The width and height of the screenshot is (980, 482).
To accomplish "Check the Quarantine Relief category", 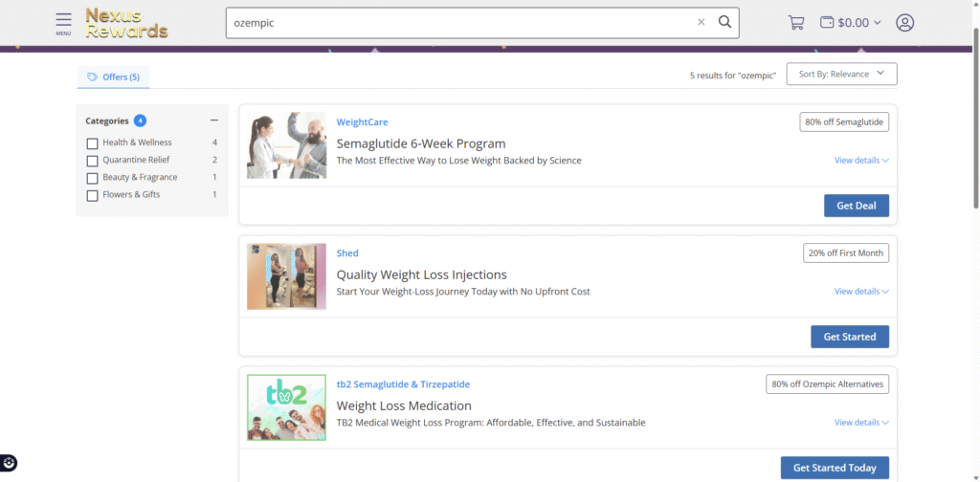I will (x=92, y=161).
